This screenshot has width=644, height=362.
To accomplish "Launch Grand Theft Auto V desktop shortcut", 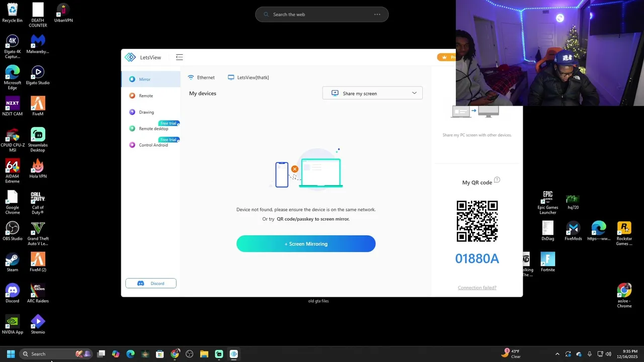I will click(38, 234).
